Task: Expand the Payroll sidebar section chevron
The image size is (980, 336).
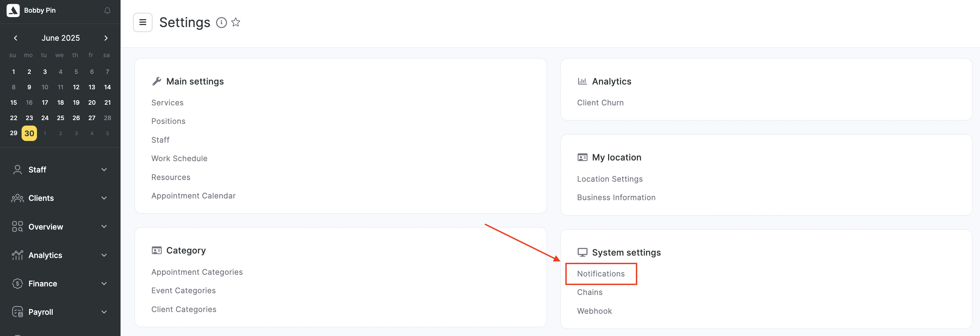Action: pyautogui.click(x=104, y=312)
